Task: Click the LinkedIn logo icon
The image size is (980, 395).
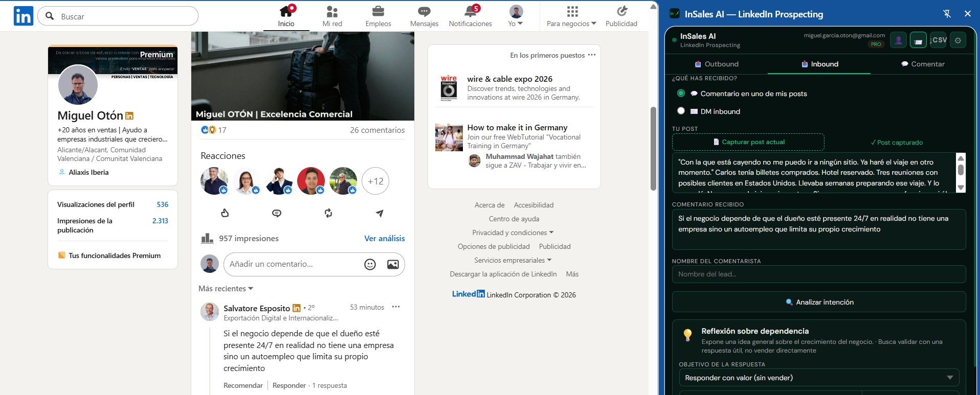Action: [x=24, y=16]
